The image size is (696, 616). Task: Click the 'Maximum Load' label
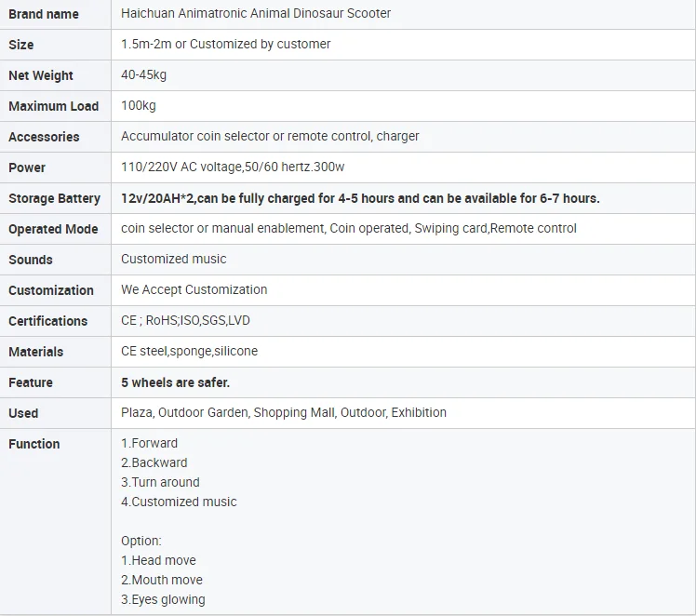[54, 106]
